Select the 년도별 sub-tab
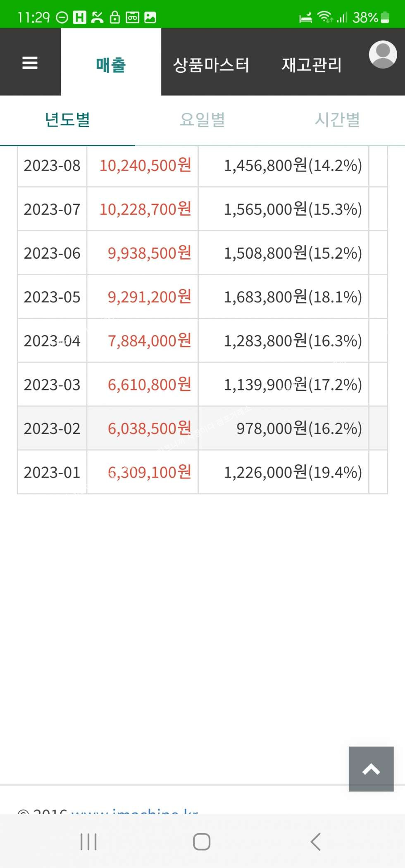 [x=67, y=120]
